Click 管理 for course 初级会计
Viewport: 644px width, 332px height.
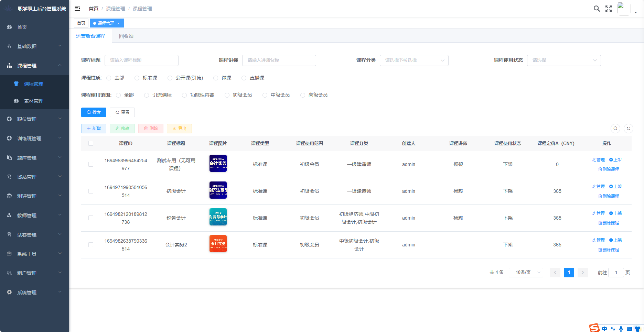point(599,187)
